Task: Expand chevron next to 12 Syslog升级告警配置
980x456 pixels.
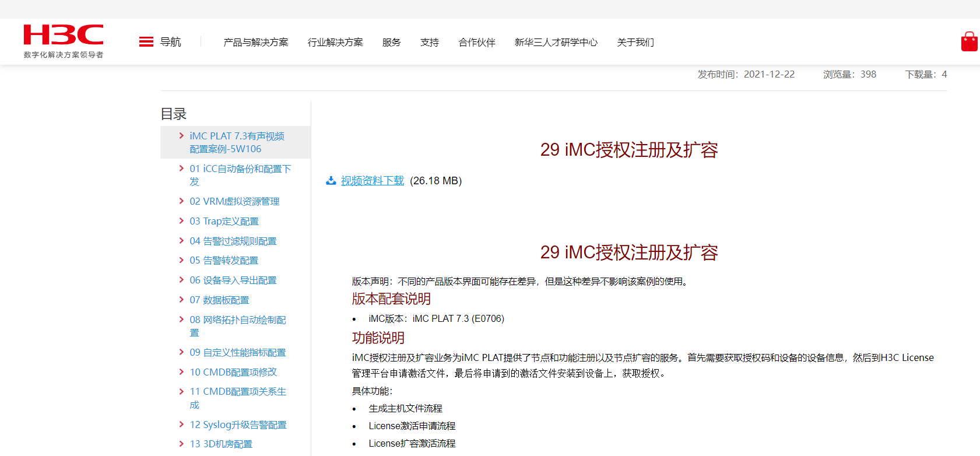Action: tap(181, 425)
